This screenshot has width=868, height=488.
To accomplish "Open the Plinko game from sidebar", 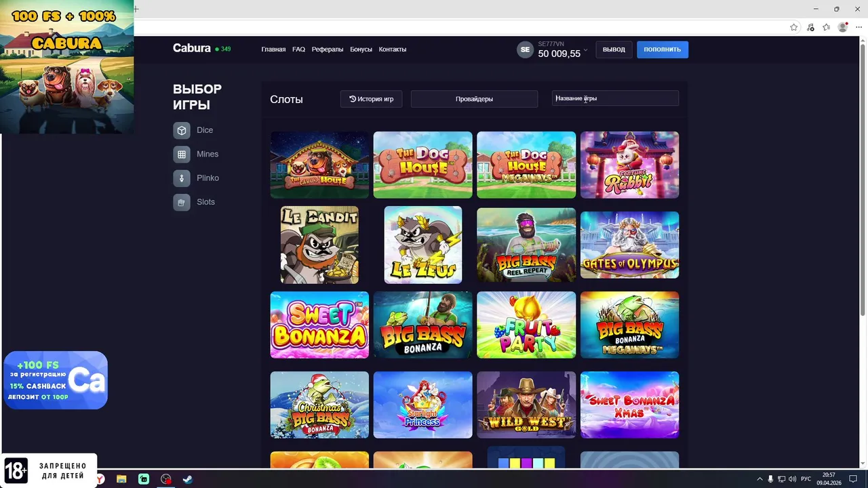I will [196, 178].
